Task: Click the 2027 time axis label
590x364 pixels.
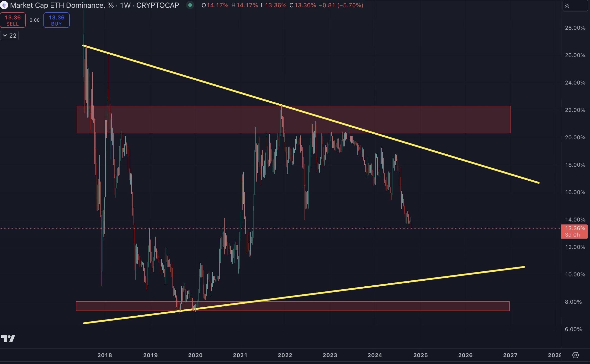Action: pyautogui.click(x=510, y=355)
